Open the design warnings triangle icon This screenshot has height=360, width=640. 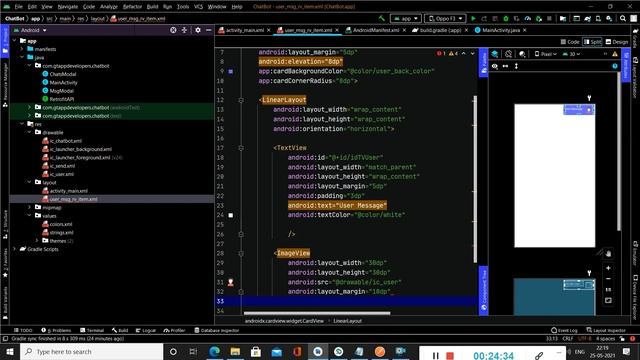click(x=615, y=54)
